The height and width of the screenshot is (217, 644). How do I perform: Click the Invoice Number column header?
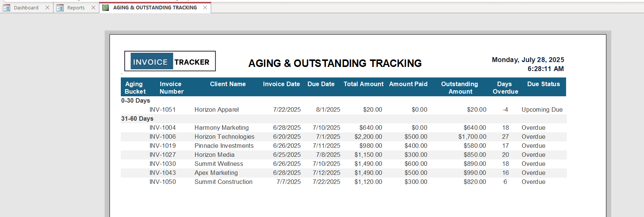pos(171,88)
